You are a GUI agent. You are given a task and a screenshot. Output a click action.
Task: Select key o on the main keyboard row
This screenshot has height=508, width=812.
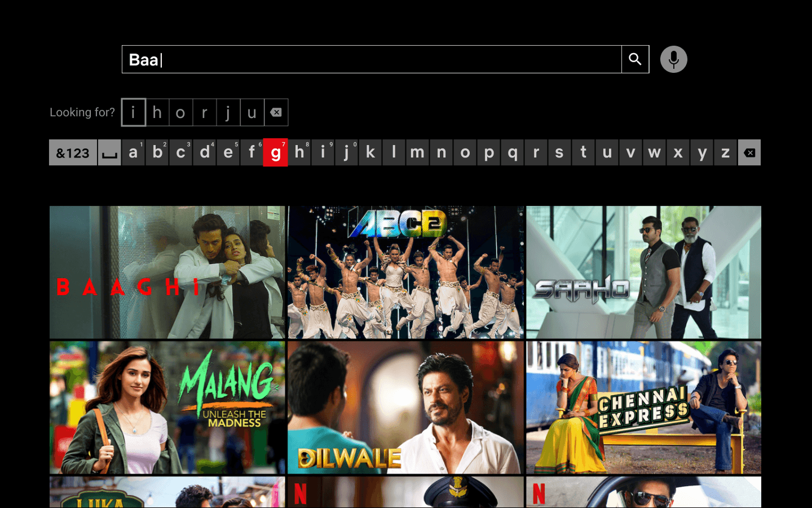(x=465, y=152)
